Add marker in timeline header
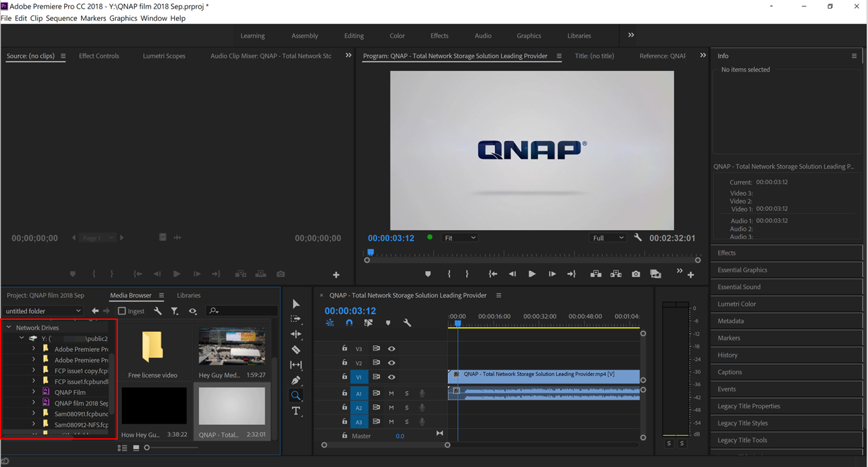The height and width of the screenshot is (467, 868). pyautogui.click(x=388, y=323)
